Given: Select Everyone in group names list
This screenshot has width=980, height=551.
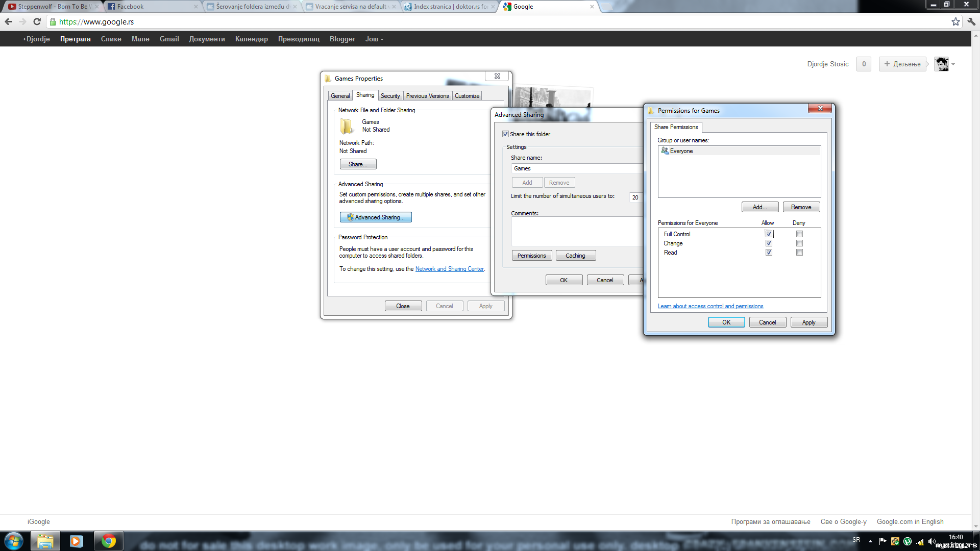Looking at the screenshot, I should point(681,151).
